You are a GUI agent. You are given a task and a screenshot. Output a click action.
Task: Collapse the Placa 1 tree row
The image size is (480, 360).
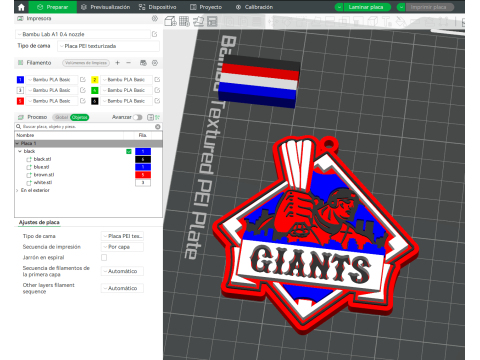click(x=17, y=143)
